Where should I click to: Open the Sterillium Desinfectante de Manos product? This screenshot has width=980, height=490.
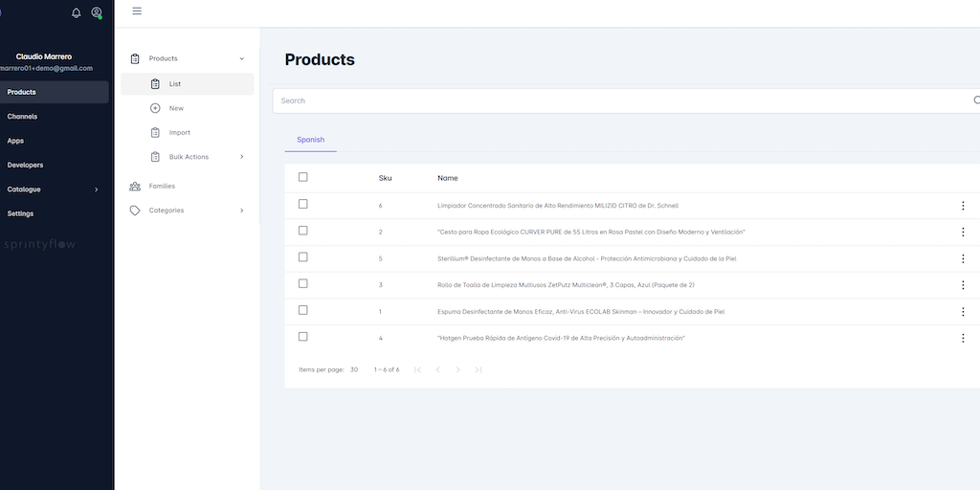point(586,258)
